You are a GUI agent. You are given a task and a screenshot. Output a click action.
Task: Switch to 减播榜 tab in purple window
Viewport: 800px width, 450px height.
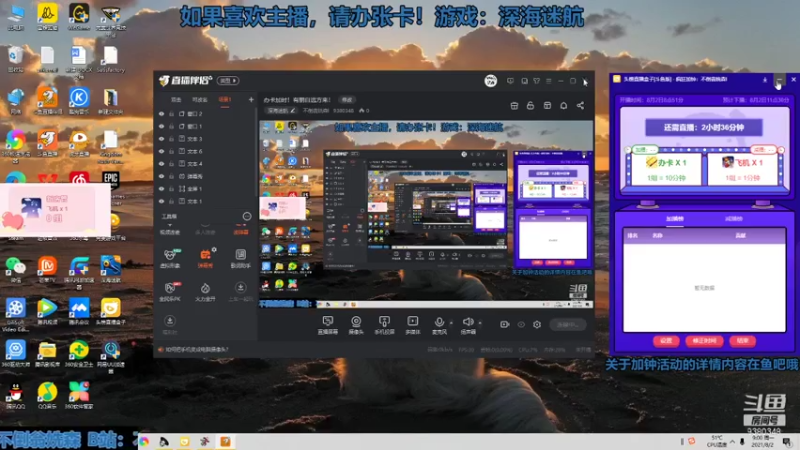[733, 219]
